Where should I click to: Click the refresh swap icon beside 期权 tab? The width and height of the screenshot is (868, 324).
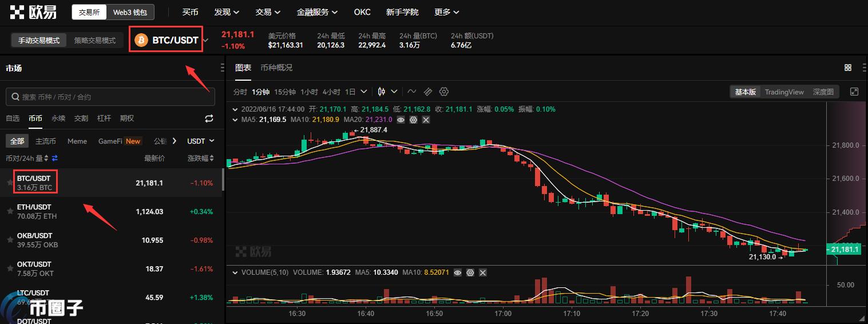(209, 118)
